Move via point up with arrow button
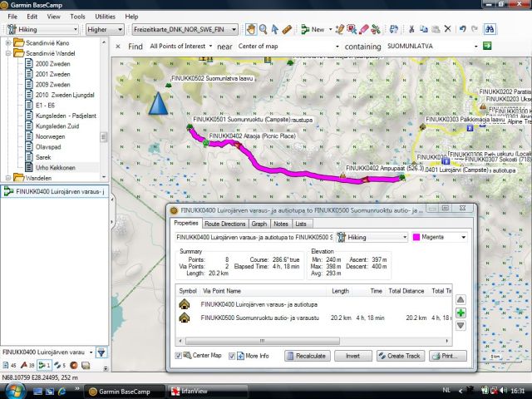 (461, 299)
